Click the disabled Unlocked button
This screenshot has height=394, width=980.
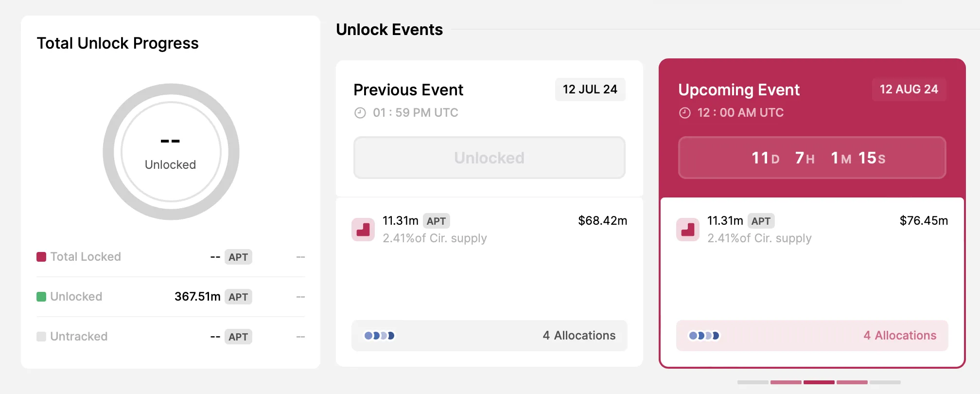coord(489,158)
